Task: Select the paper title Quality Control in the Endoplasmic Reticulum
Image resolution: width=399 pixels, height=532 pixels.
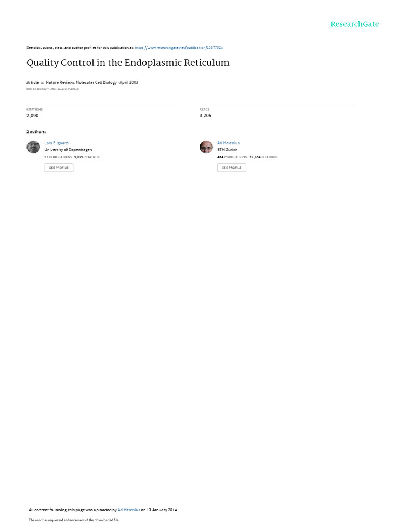Action: click(x=128, y=63)
